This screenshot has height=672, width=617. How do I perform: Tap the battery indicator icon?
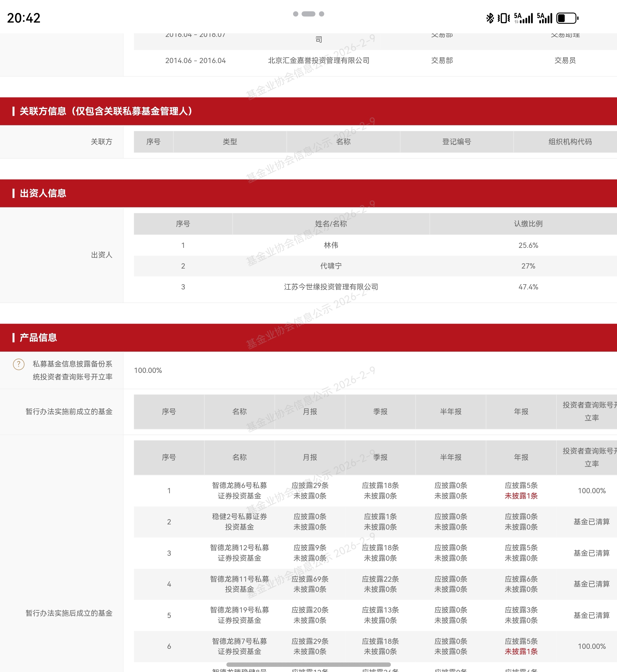pyautogui.click(x=567, y=18)
